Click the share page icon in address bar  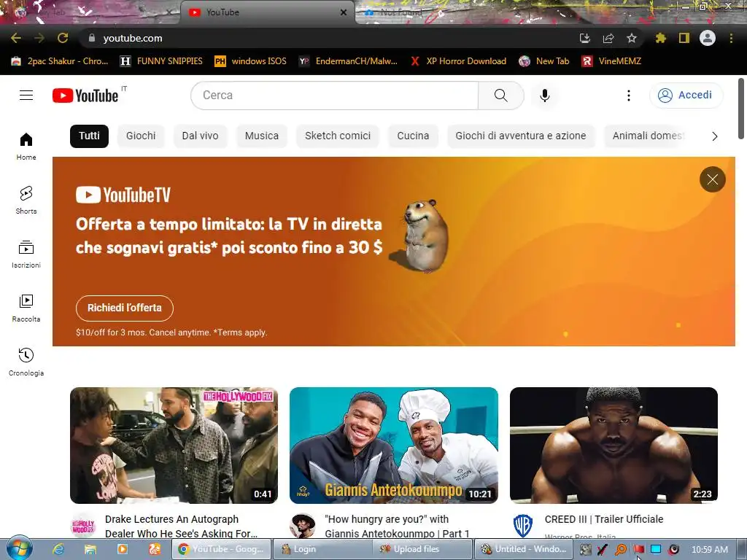click(x=608, y=38)
